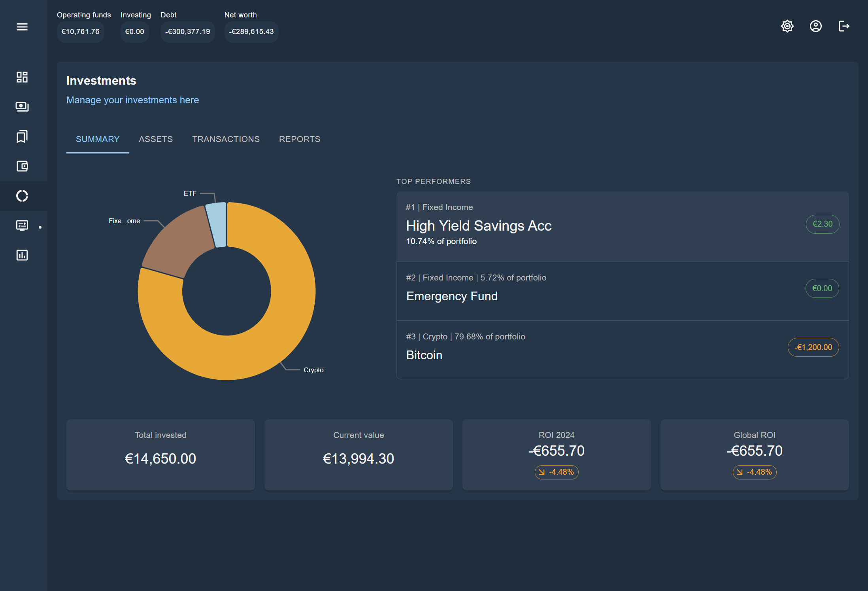Click the Bitcoin top performer row
This screenshot has height=591, width=868.
[x=424, y=355]
